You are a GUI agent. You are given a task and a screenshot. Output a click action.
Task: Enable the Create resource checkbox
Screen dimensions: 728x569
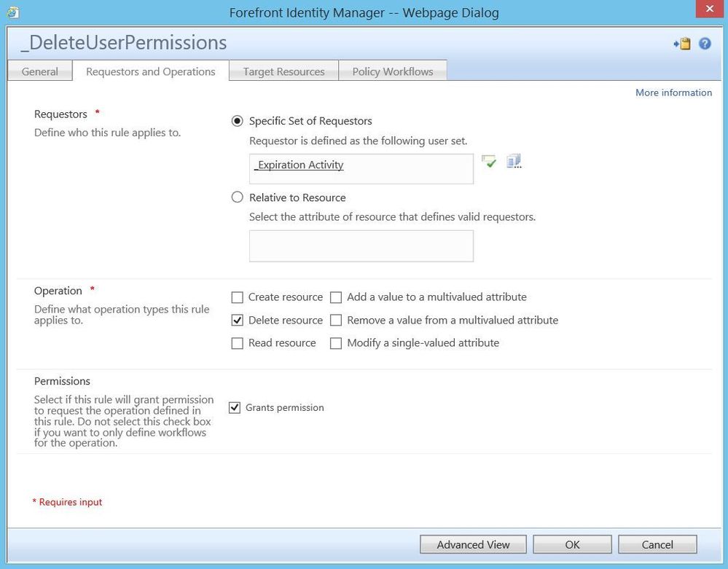pyautogui.click(x=237, y=297)
